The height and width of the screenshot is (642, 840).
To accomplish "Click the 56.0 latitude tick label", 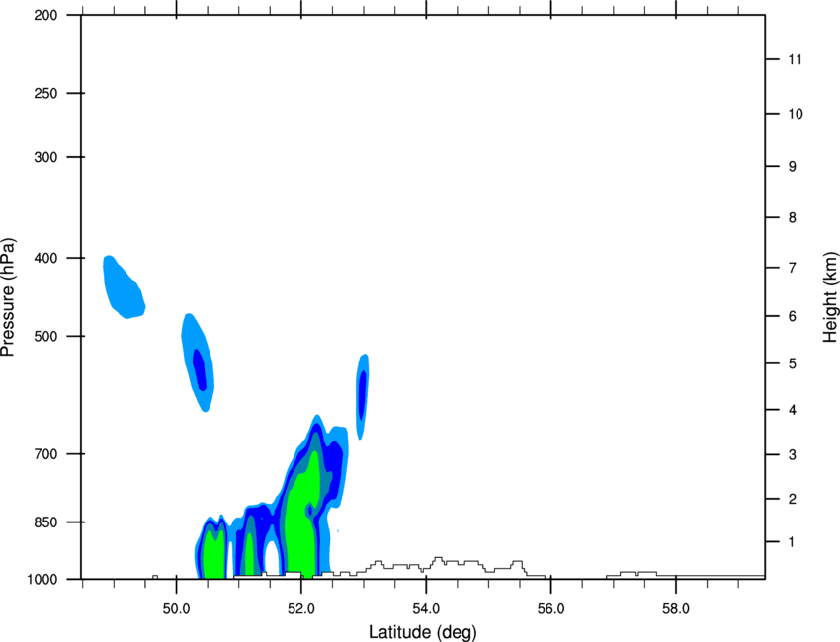I will coord(551,609).
